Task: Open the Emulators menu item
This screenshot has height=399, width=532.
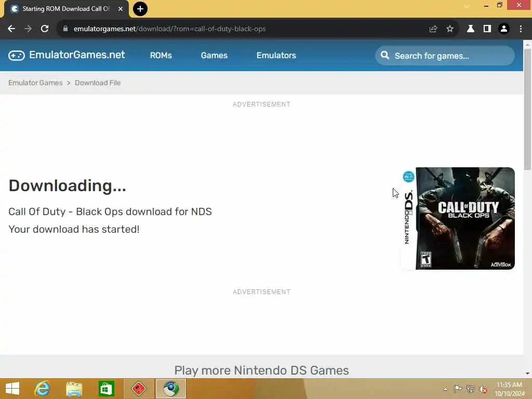Action: (276, 55)
